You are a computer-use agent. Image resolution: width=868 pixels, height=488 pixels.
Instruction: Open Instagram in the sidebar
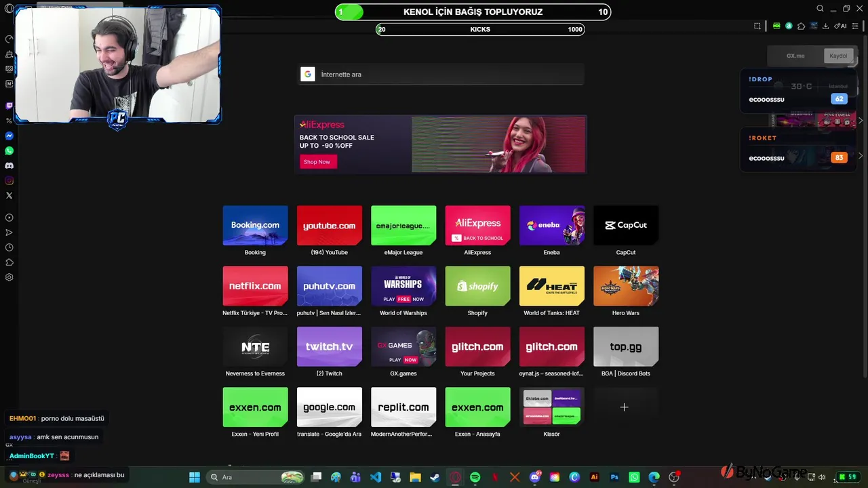click(x=9, y=180)
